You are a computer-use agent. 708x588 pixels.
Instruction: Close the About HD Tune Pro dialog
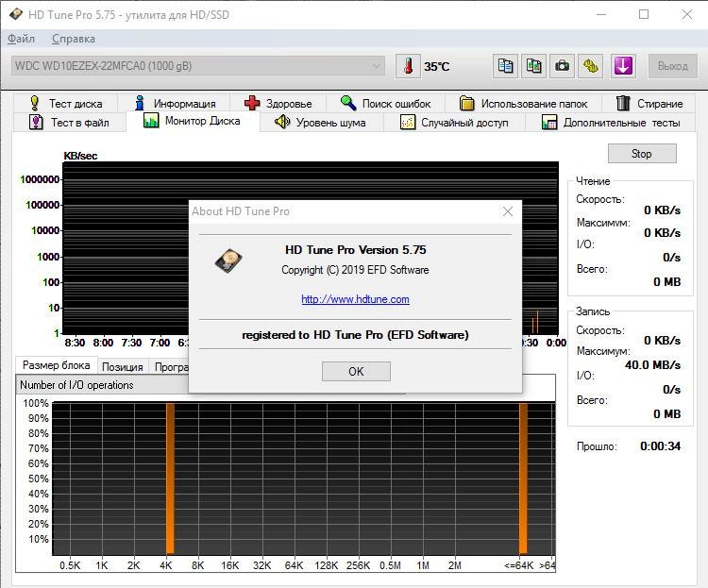[508, 211]
